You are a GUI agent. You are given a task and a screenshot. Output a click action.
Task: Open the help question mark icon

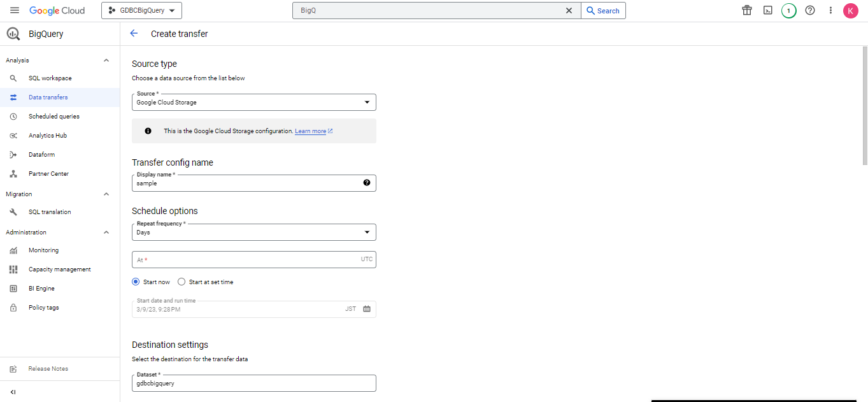point(810,11)
